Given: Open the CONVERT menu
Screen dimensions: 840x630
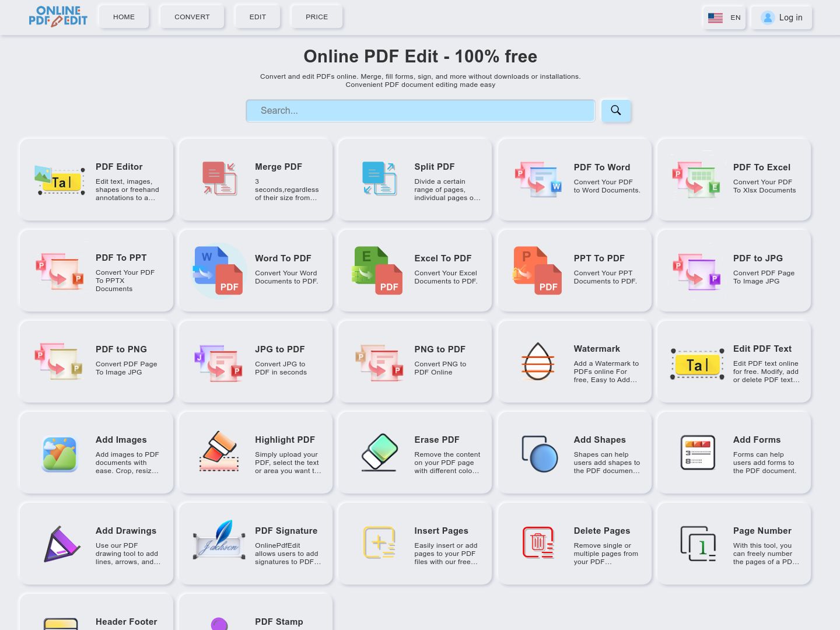Looking at the screenshot, I should click(192, 17).
